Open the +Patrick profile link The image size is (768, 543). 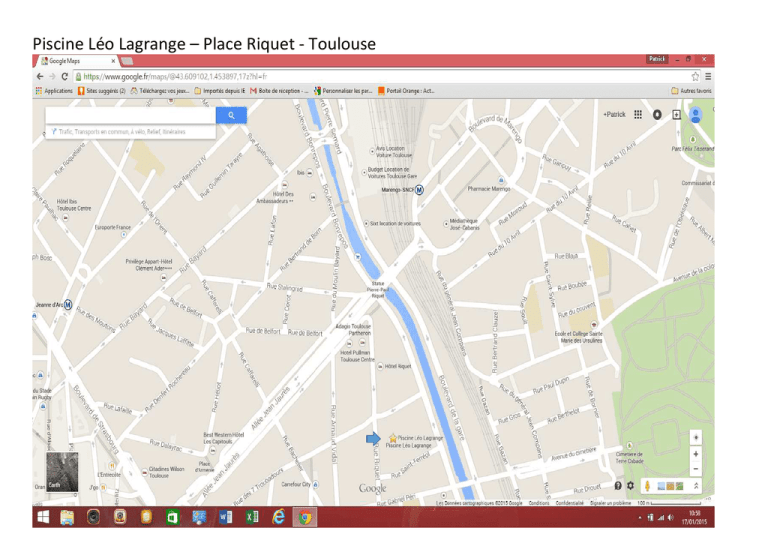(x=614, y=114)
